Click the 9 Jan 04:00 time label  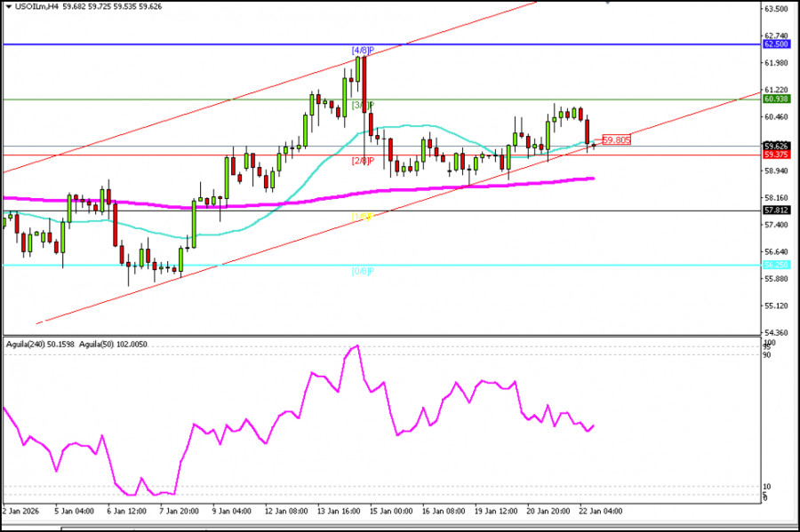(232, 511)
